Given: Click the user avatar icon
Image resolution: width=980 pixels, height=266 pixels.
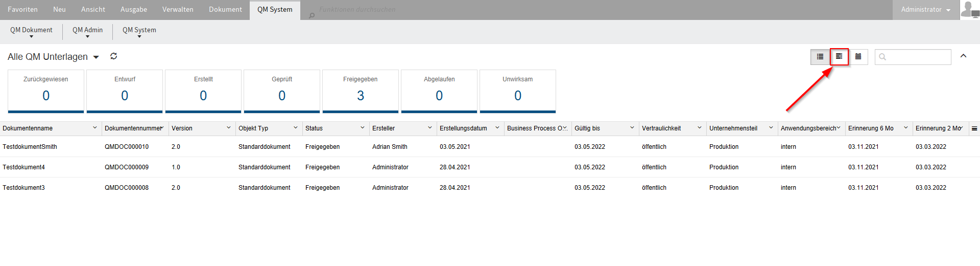Looking at the screenshot, I should tap(969, 10).
